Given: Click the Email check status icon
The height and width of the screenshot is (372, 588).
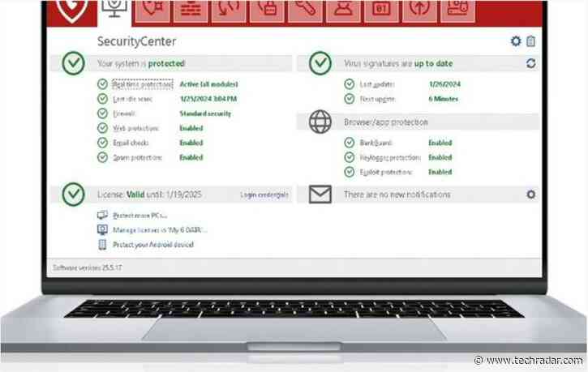Looking at the screenshot, I should point(102,143).
